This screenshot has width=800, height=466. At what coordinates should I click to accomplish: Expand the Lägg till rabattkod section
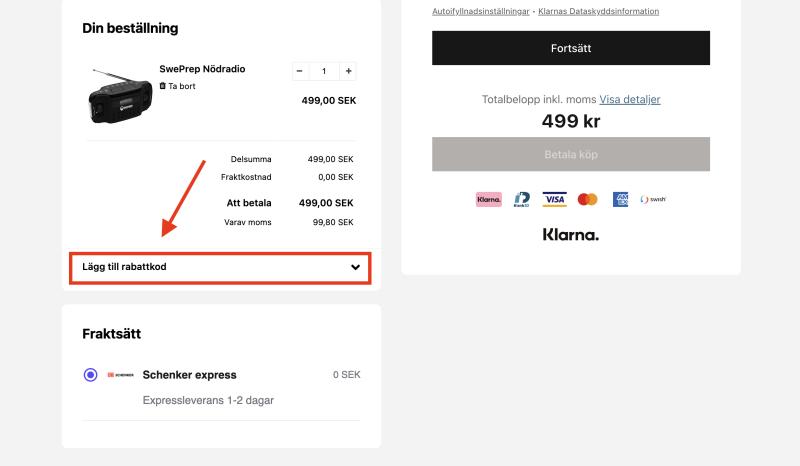(x=220, y=267)
